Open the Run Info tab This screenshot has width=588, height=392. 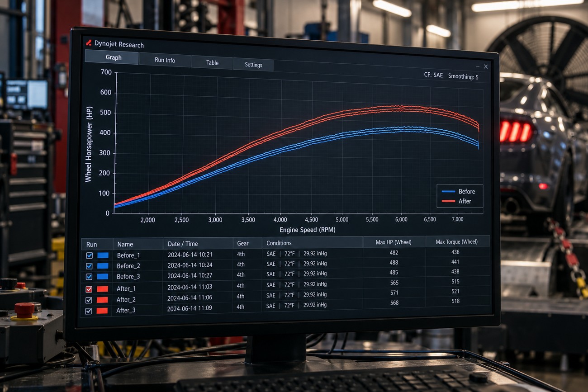[165, 60]
